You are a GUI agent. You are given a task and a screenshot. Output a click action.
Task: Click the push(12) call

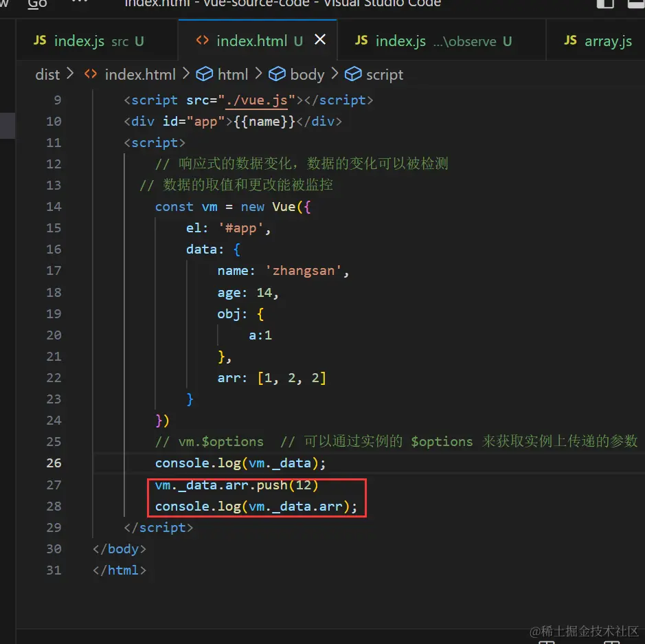[287, 485]
